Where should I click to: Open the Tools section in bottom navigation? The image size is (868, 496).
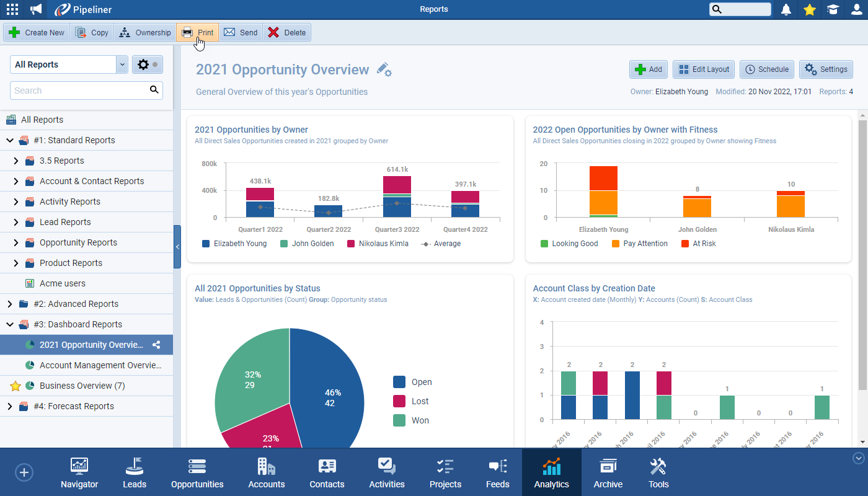(658, 472)
